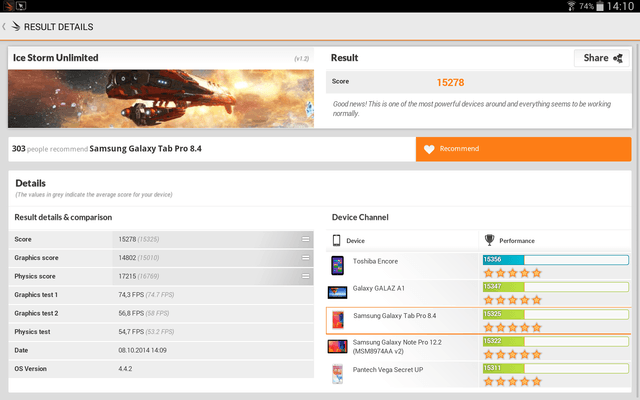640x400 pixels.
Task: Click the Toshiba Encore 15356 performance bar
Action: click(556, 260)
